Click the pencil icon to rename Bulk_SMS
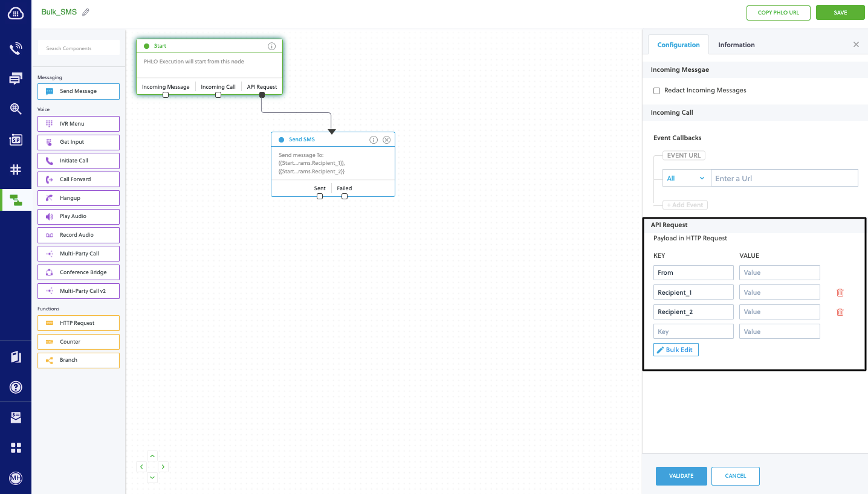Viewport: 868px width, 494px height. click(x=85, y=11)
